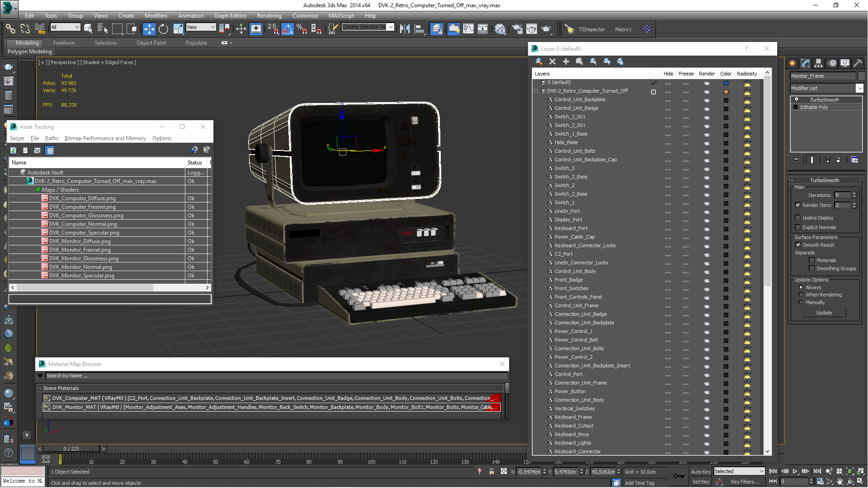Enable Smoothing Groups checkbox

point(811,268)
